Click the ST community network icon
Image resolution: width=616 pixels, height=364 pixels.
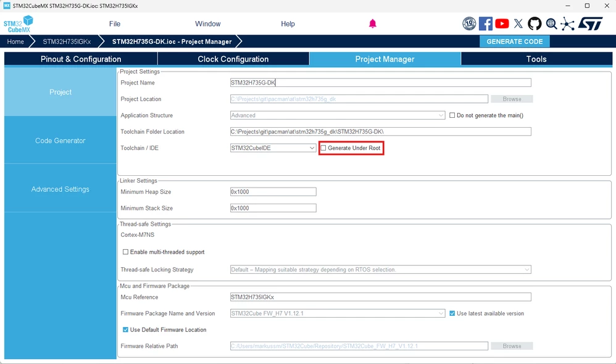567,24
